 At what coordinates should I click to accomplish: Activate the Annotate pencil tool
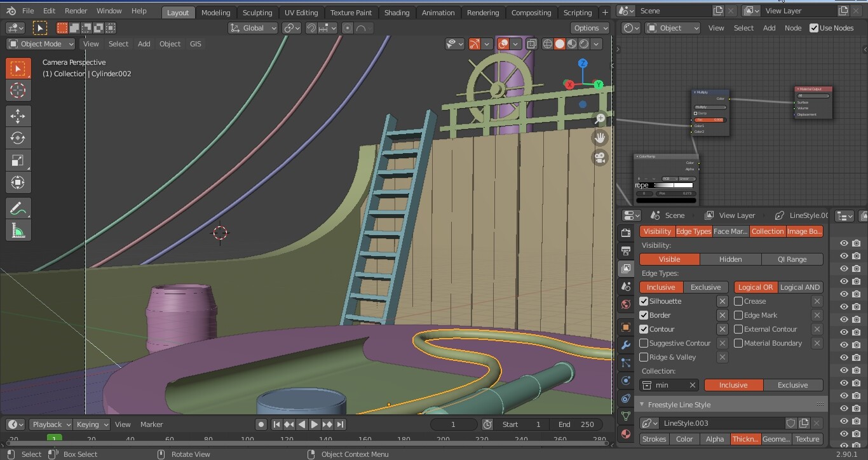pos(18,208)
